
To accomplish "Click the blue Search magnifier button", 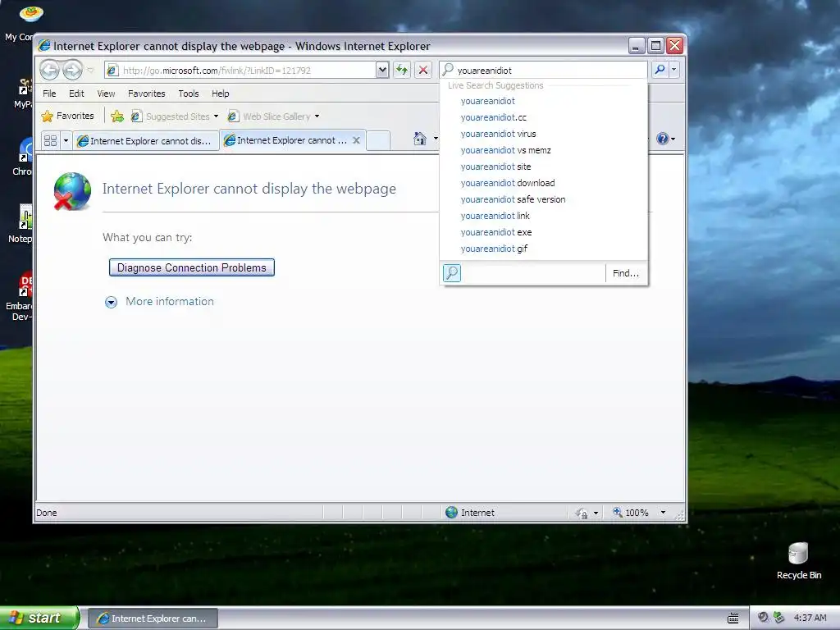I will (660, 70).
